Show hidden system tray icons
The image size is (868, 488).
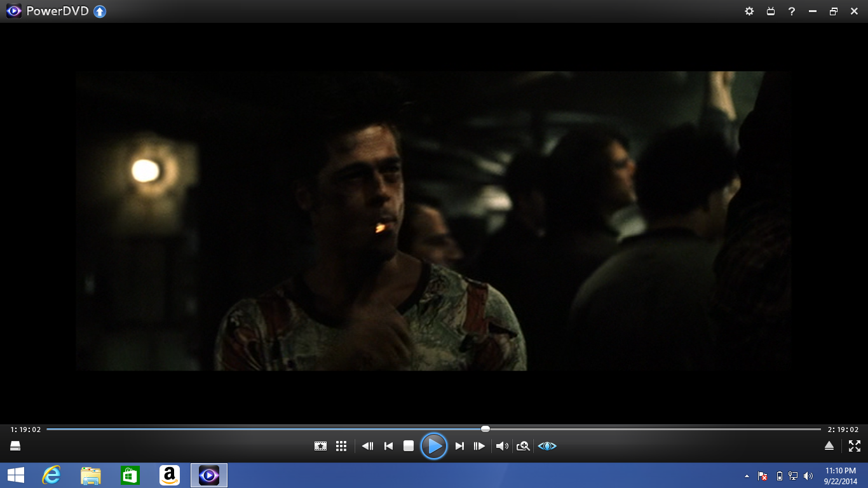point(747,476)
